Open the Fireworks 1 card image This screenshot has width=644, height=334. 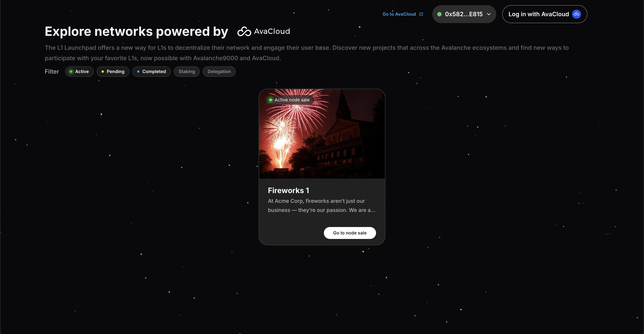[x=322, y=134]
